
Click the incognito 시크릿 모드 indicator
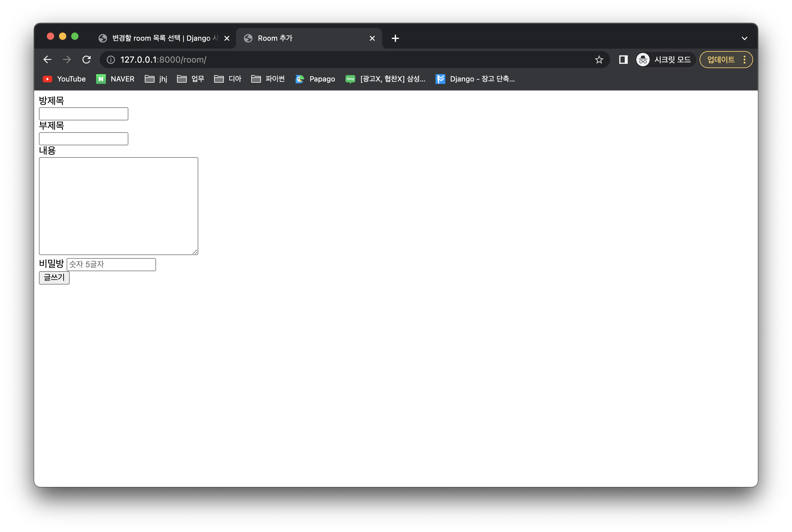point(665,60)
